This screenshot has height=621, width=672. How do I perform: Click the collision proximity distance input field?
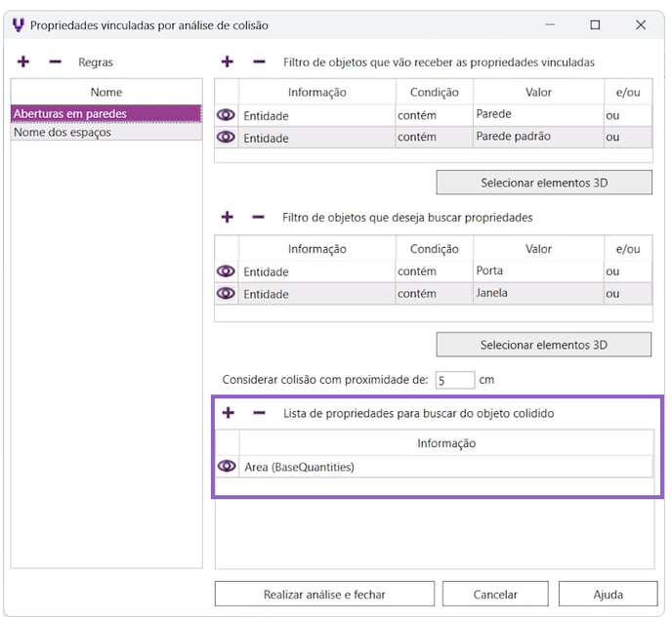pyautogui.click(x=454, y=379)
